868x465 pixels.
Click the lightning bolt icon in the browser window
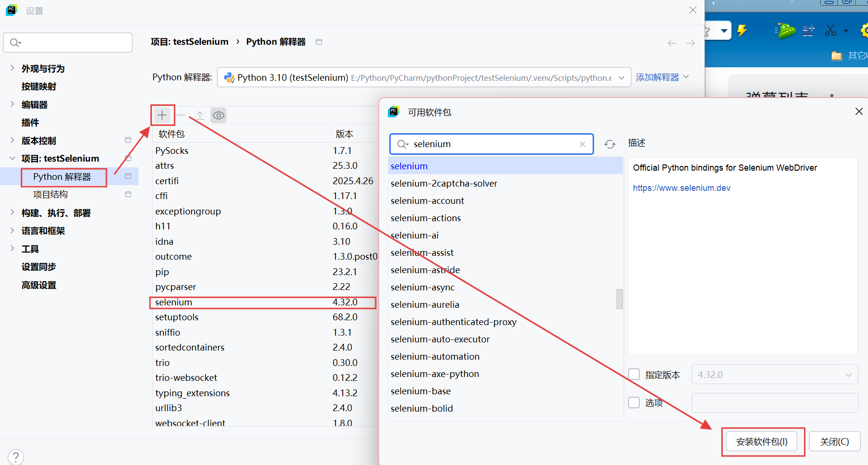click(742, 31)
